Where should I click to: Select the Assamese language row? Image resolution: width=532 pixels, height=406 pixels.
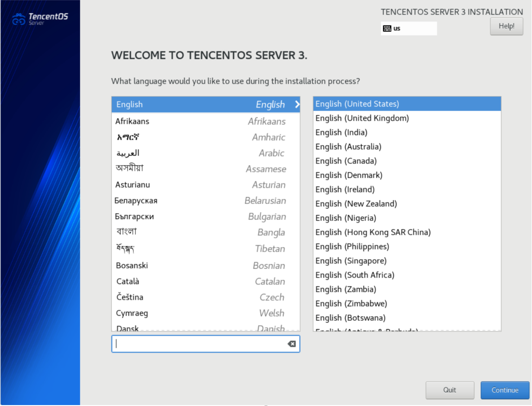click(205, 169)
